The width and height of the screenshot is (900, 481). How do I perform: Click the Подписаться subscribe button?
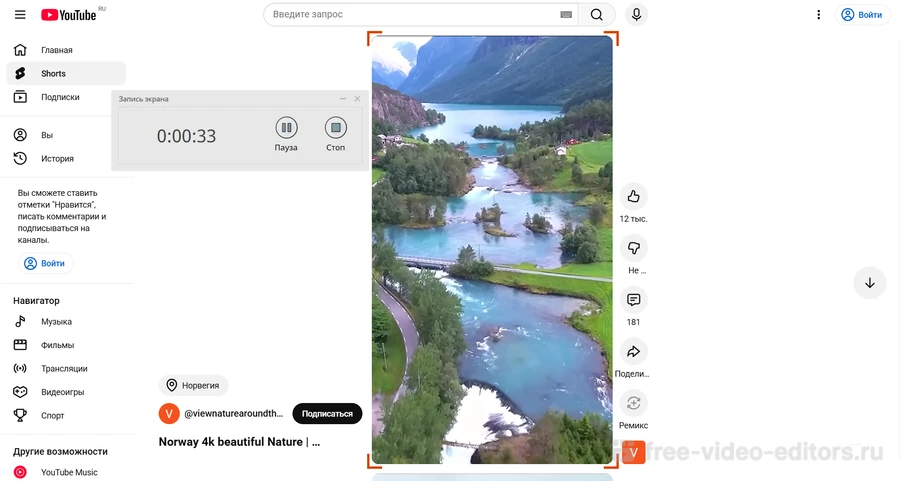pos(327,414)
